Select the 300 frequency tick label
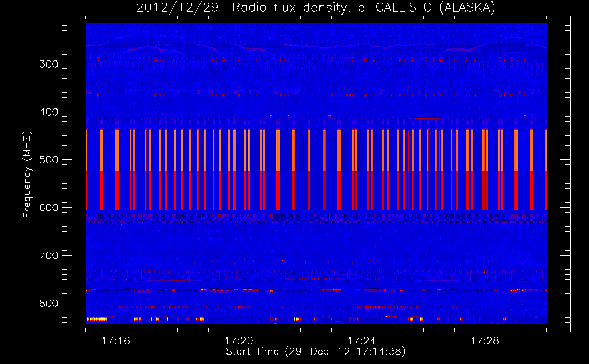589x364 pixels. click(x=49, y=64)
